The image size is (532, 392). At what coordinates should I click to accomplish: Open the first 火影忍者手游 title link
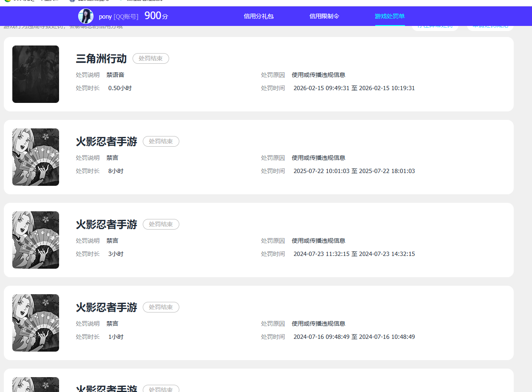click(x=106, y=141)
